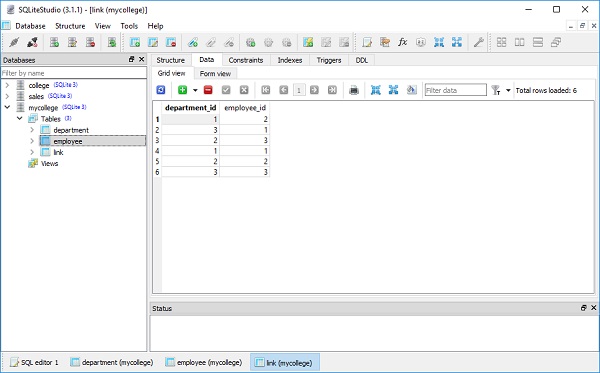
Task: Open the Database menu
Action: (30, 26)
